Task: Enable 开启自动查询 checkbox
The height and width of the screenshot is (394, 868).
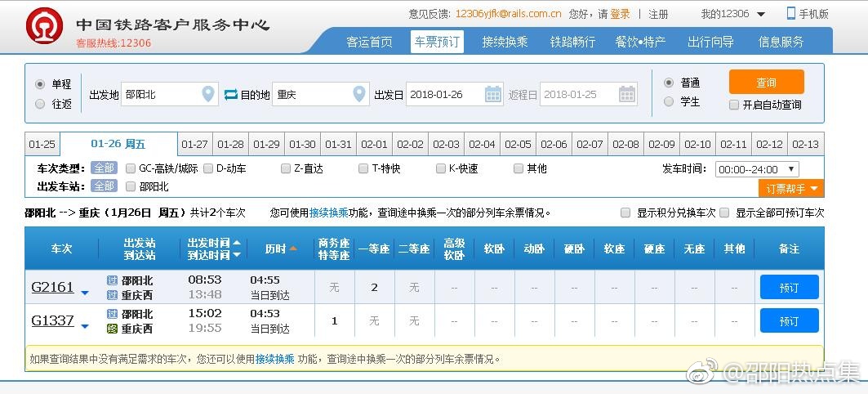Action: click(734, 105)
